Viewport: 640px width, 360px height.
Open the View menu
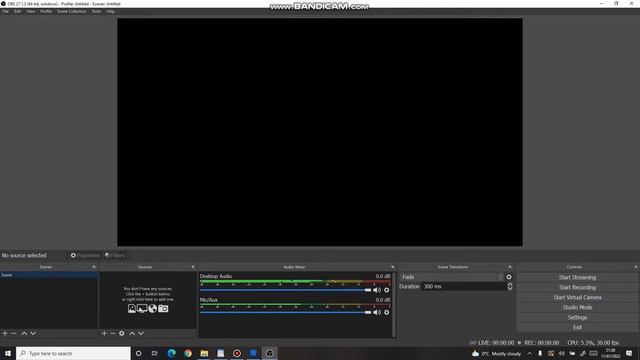[31, 11]
